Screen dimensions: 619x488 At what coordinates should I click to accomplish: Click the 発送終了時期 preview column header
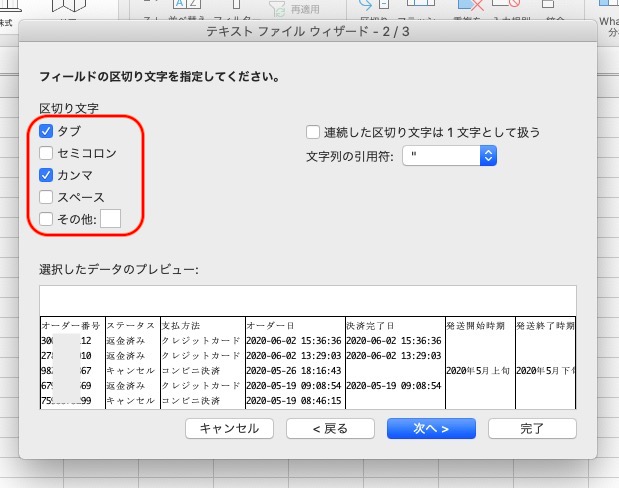click(546, 326)
